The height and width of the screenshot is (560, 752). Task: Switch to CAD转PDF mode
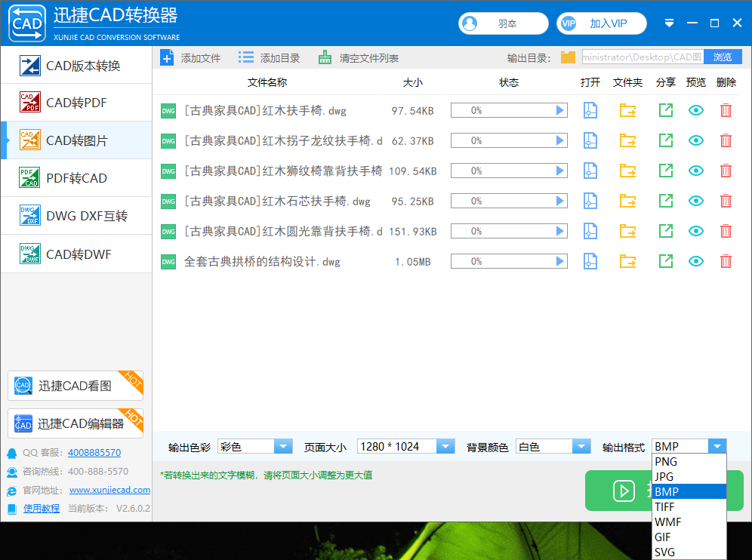click(77, 103)
